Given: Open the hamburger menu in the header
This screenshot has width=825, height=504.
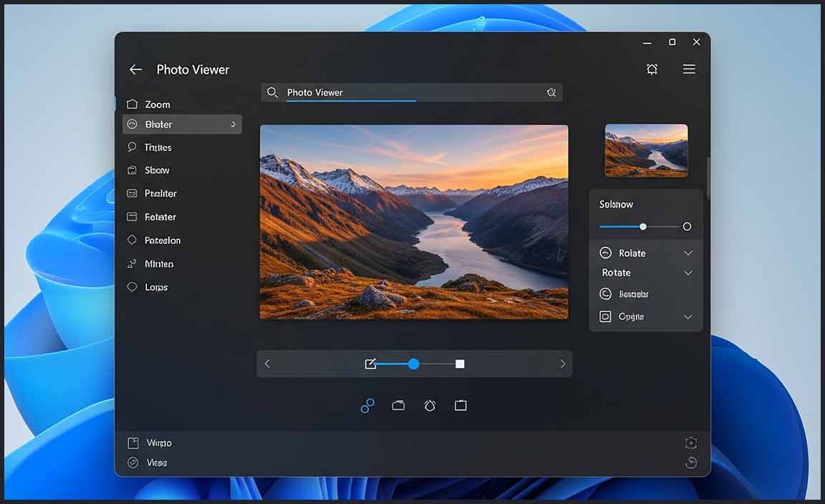Looking at the screenshot, I should [x=689, y=69].
